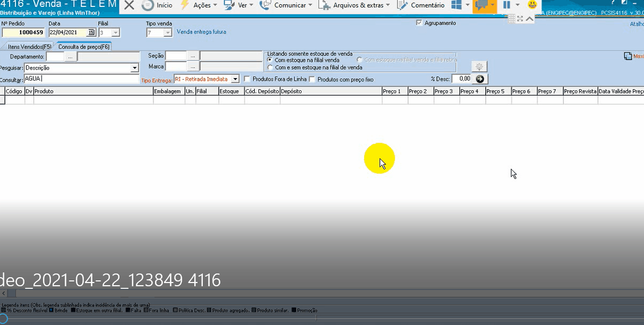Click the Atalho link at right
This screenshot has height=325, width=644.
(x=637, y=24)
